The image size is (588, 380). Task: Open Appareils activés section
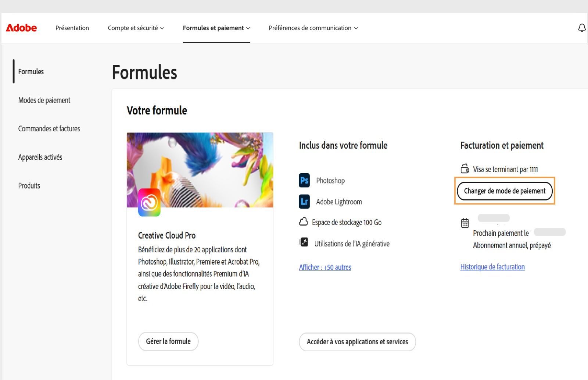[x=40, y=157]
